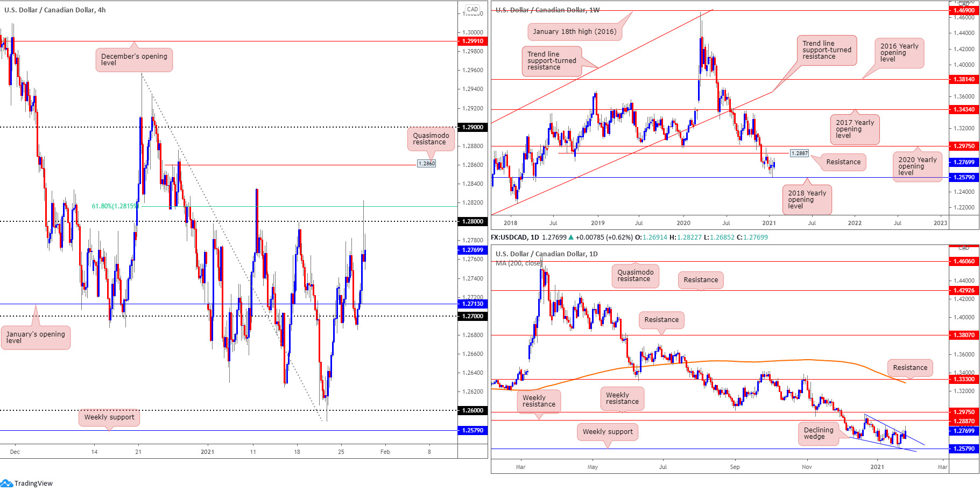Select the O:1.26914 open value

coord(651,237)
